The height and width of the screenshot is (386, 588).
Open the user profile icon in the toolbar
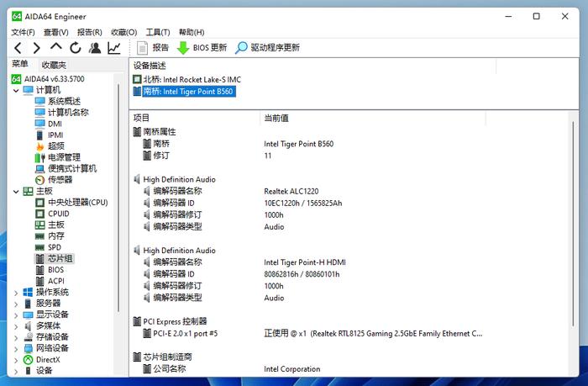pos(95,48)
